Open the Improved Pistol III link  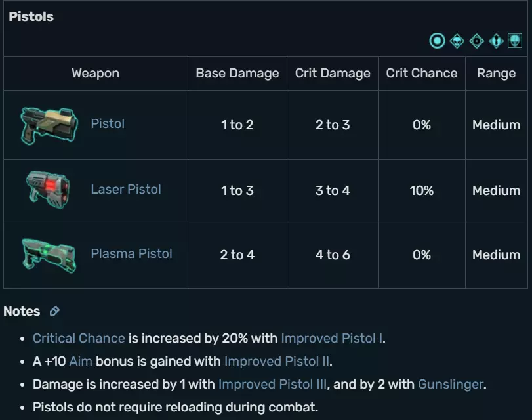pyautogui.click(x=272, y=384)
